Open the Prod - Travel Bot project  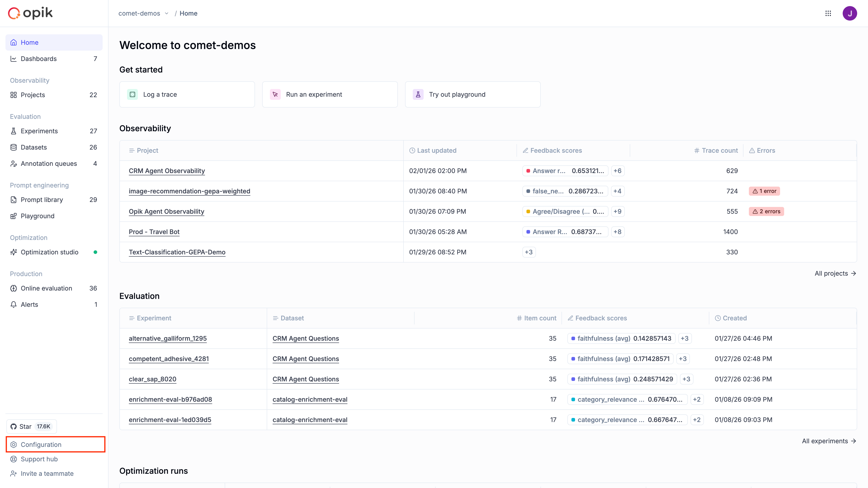(154, 232)
